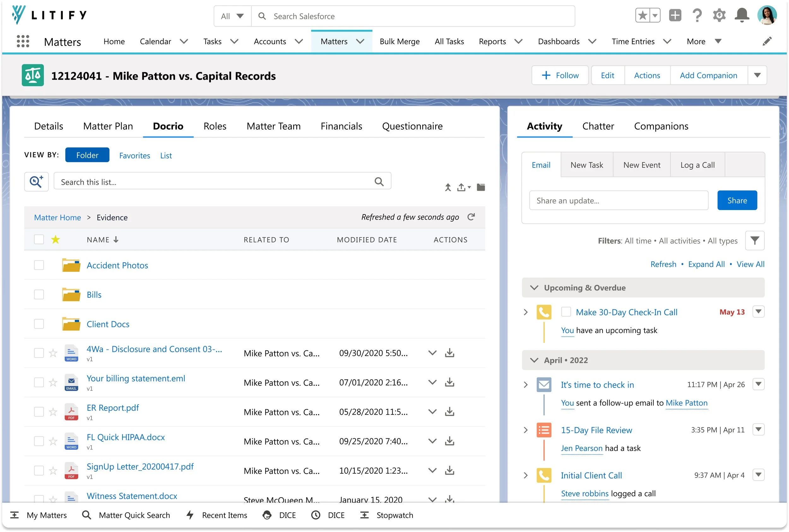Switch to the Matter Team tab
789x532 pixels.
273,126
